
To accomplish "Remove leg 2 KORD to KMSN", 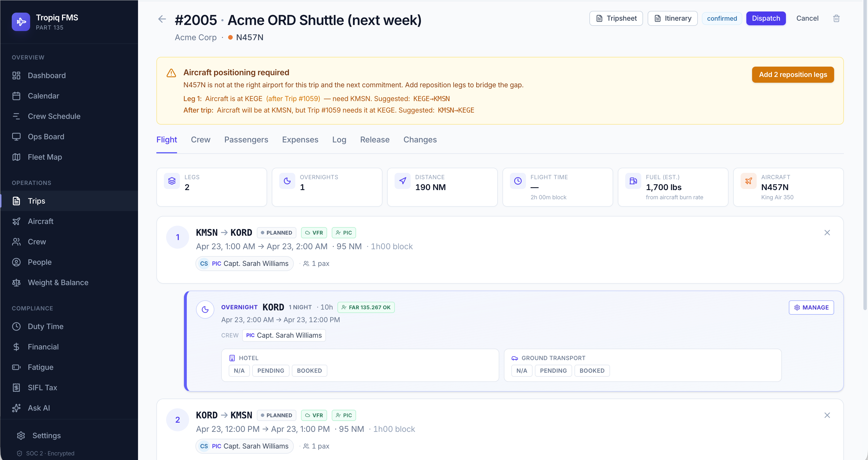I will (827, 415).
